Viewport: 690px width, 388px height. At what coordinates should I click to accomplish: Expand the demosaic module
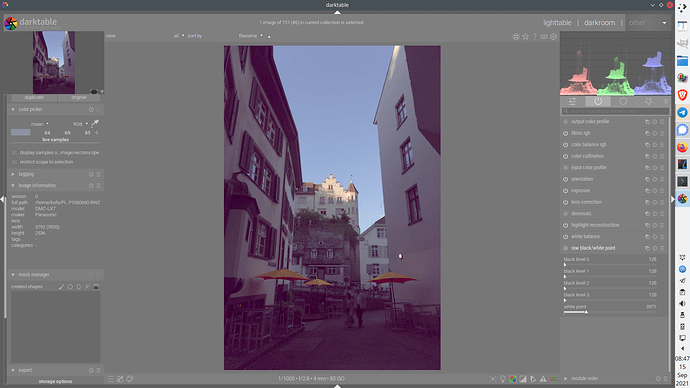tap(581, 214)
